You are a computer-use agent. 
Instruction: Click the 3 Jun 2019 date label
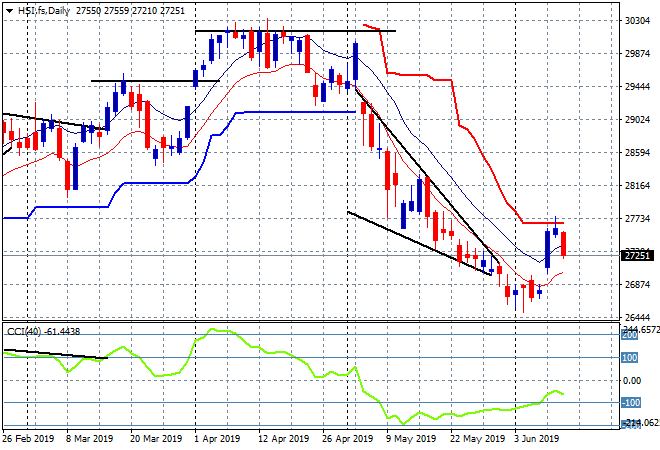coord(536,439)
